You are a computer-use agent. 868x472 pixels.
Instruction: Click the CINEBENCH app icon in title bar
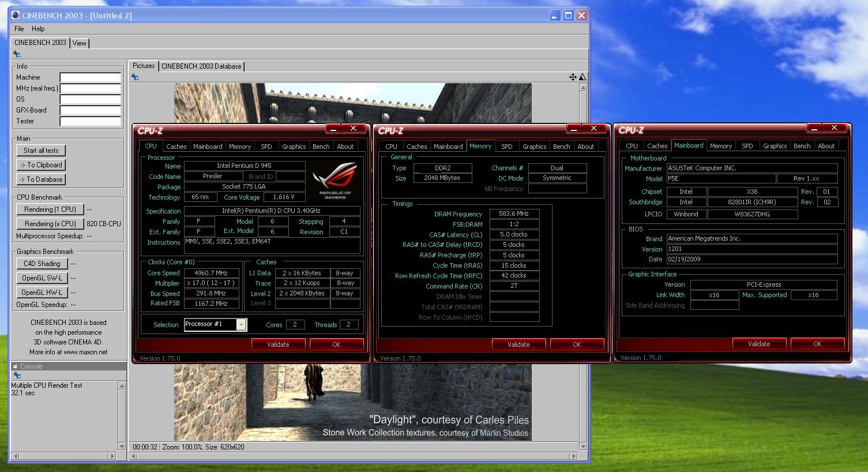[16, 16]
